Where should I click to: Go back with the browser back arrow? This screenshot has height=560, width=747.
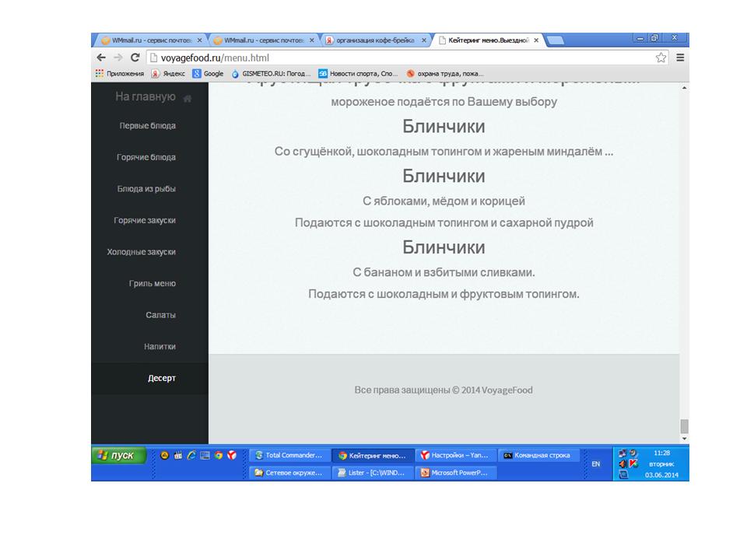click(101, 58)
